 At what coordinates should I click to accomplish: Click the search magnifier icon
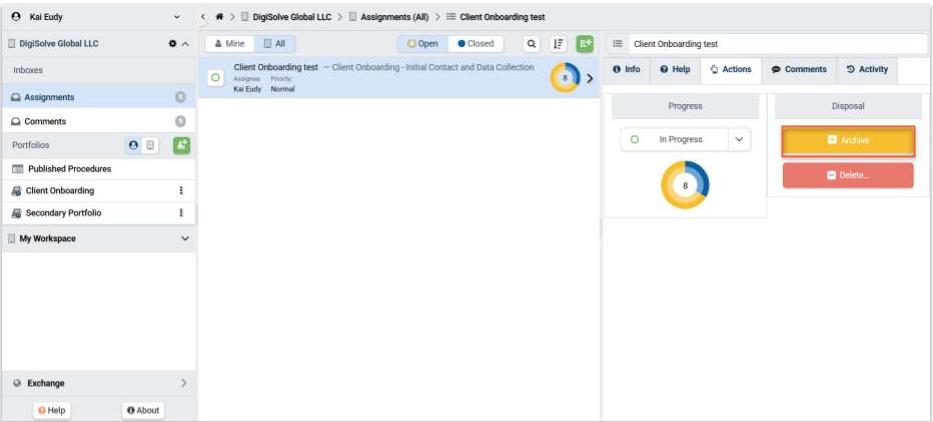click(531, 44)
